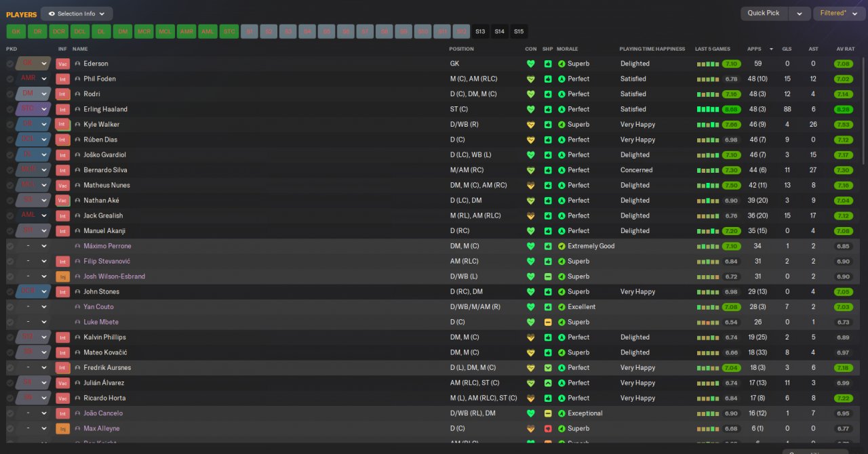Click Kyle Walker's condition heart icon
868x454 pixels.
531,125
